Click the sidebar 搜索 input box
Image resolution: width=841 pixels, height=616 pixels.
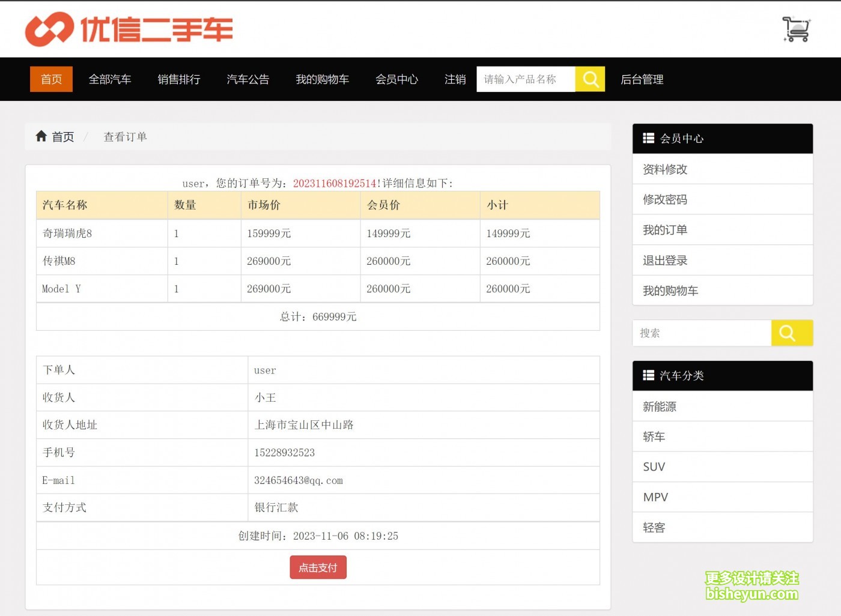[x=701, y=333]
